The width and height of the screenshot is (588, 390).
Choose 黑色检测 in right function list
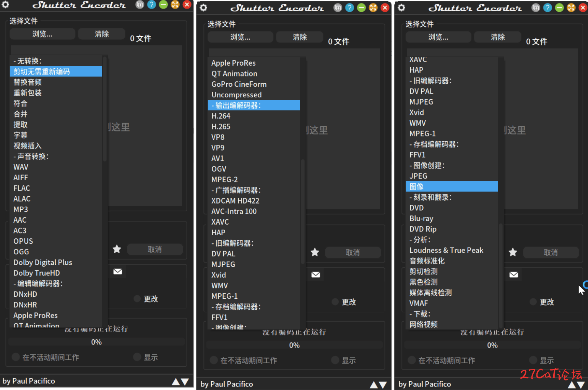tap(452, 282)
